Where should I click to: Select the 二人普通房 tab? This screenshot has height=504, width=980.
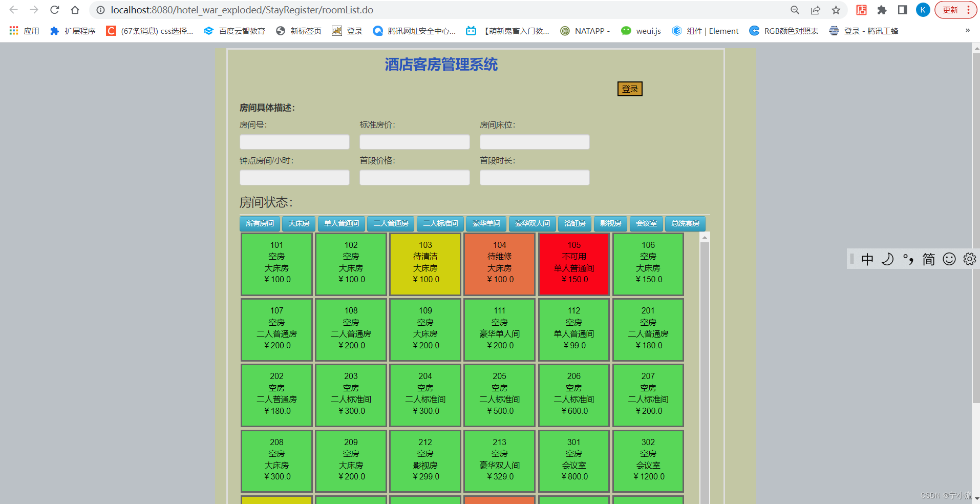tap(391, 224)
